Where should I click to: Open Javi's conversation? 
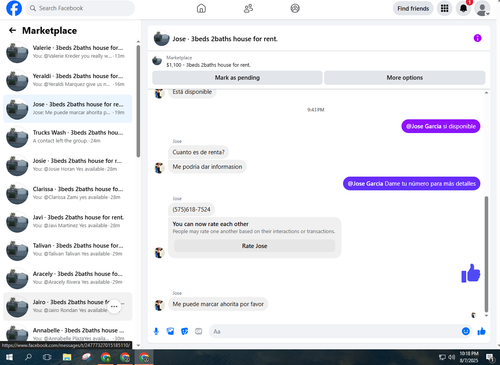(68, 222)
